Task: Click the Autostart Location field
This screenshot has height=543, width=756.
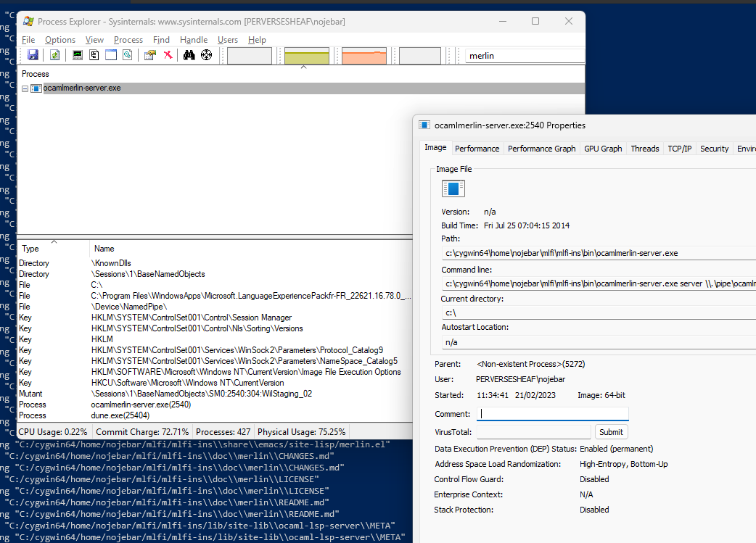Action: point(599,342)
